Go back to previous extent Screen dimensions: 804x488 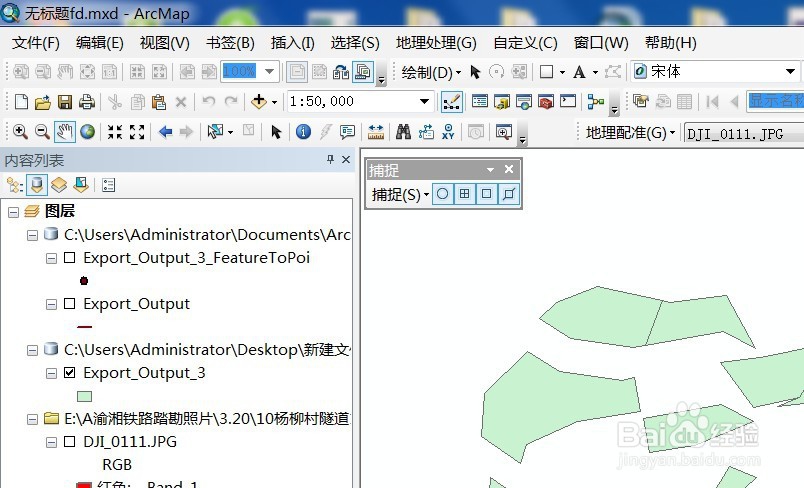(165, 132)
